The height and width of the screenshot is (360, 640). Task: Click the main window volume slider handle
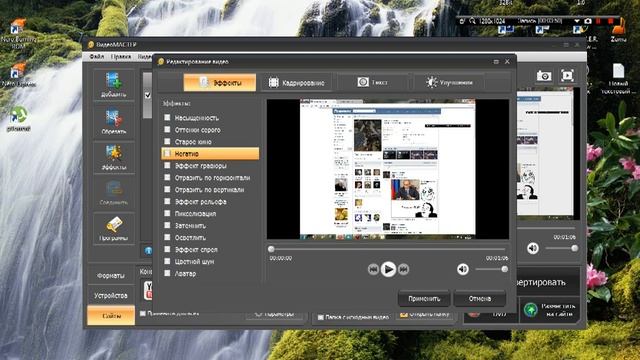575,248
